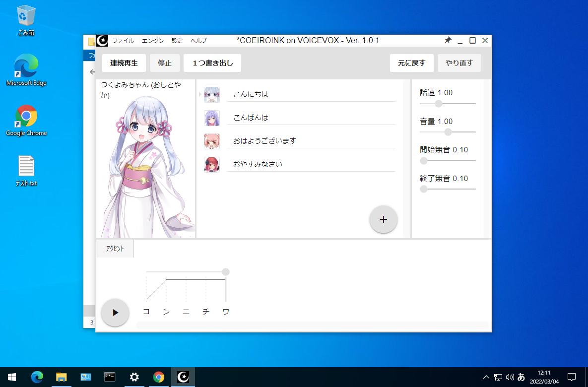The image size is (588, 387).
Task: Open File Explorer from the taskbar
Action: coord(61,377)
